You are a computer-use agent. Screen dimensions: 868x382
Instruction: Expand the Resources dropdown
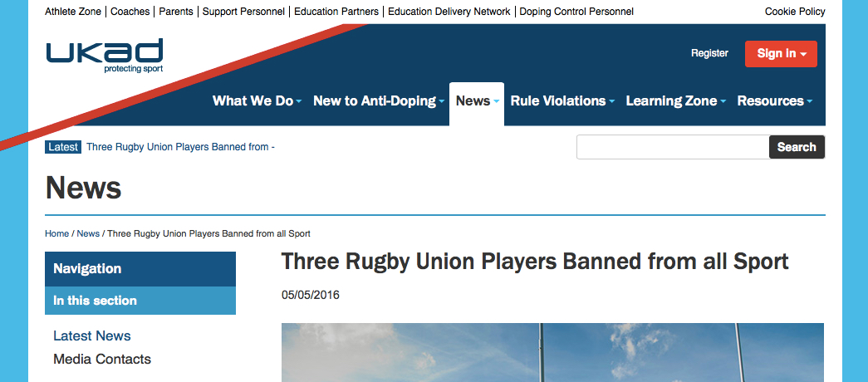point(774,101)
